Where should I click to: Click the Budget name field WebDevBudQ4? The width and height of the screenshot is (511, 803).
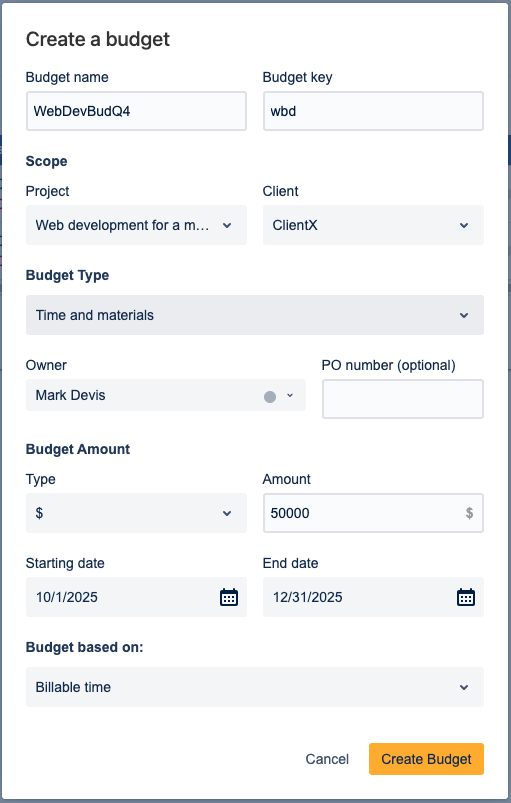pyautogui.click(x=136, y=111)
